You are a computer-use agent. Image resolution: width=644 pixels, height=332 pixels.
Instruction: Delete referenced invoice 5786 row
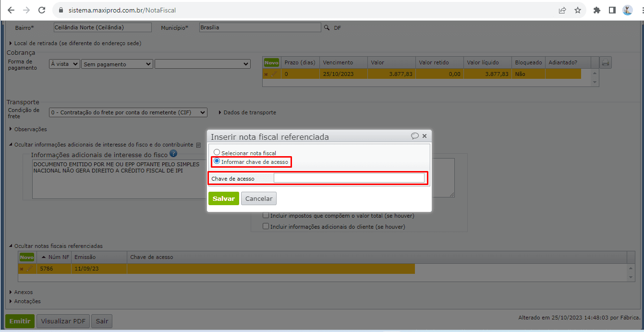coord(22,269)
